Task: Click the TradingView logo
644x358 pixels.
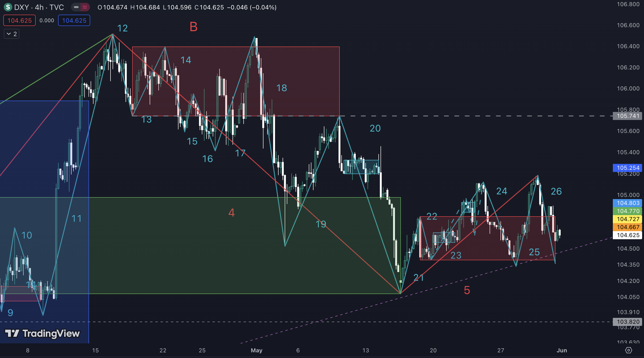Action: [42, 333]
